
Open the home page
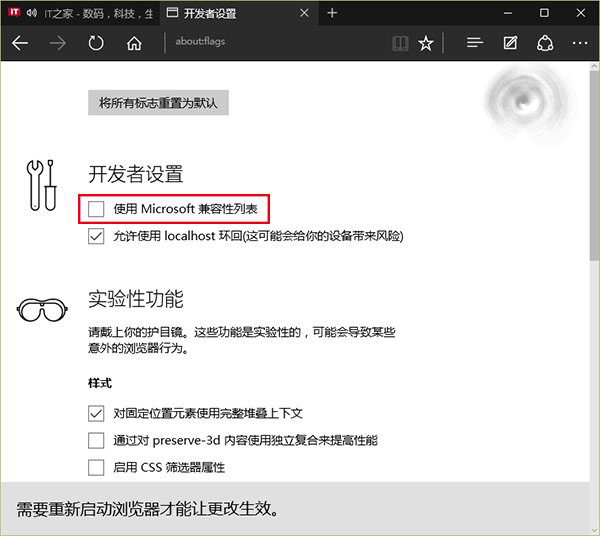(x=134, y=43)
